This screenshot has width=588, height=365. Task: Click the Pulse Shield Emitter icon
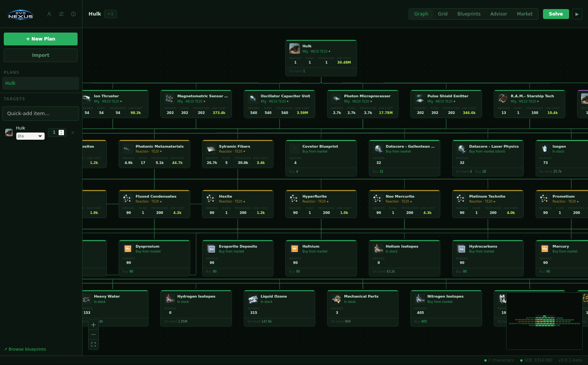(420, 98)
